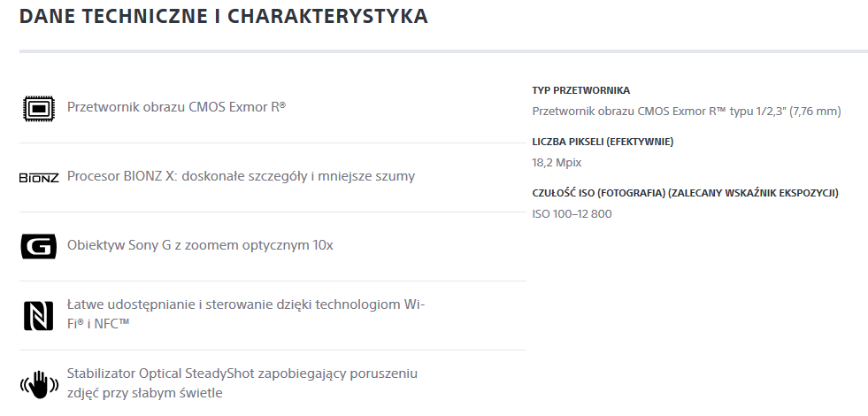The image size is (868, 416).
Task: Click the Dane techniczne i charakterystyka heading
Action: [224, 17]
